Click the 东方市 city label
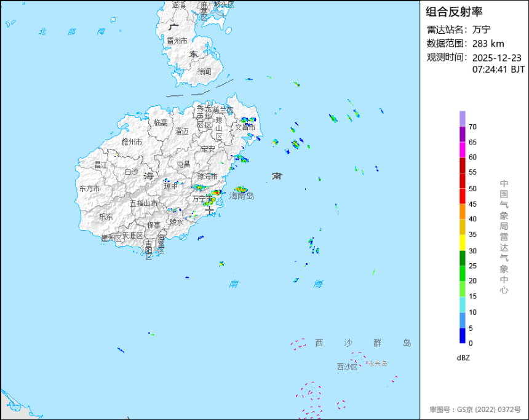Screen dimensions: 529x420 89,188
